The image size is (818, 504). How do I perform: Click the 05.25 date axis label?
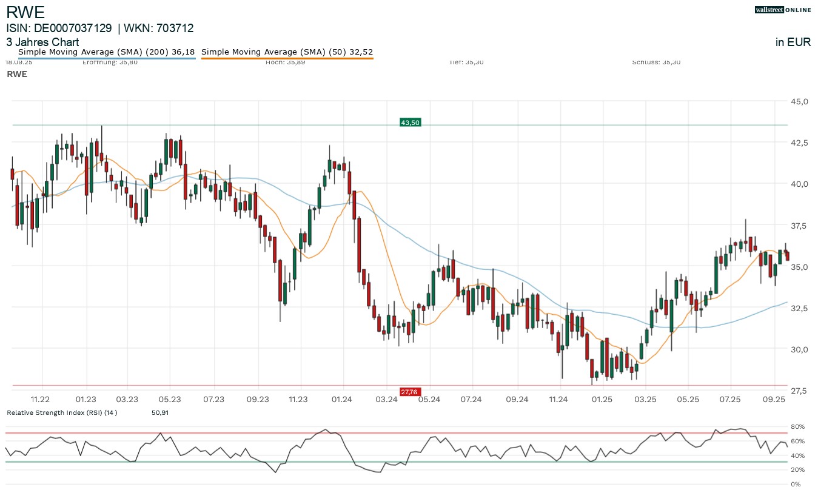[x=688, y=399]
